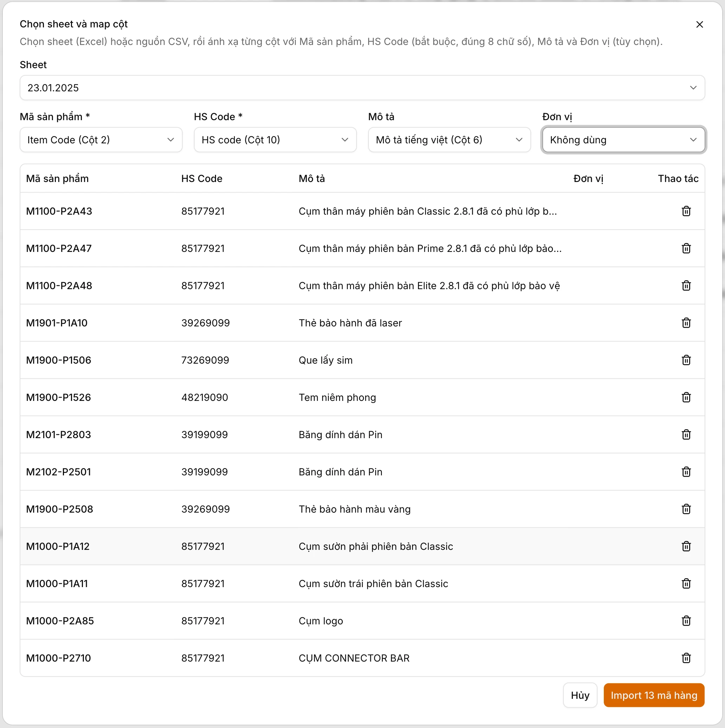Open the Mô tả column mapping dropdown
This screenshot has width=725, height=728.
pos(449,140)
